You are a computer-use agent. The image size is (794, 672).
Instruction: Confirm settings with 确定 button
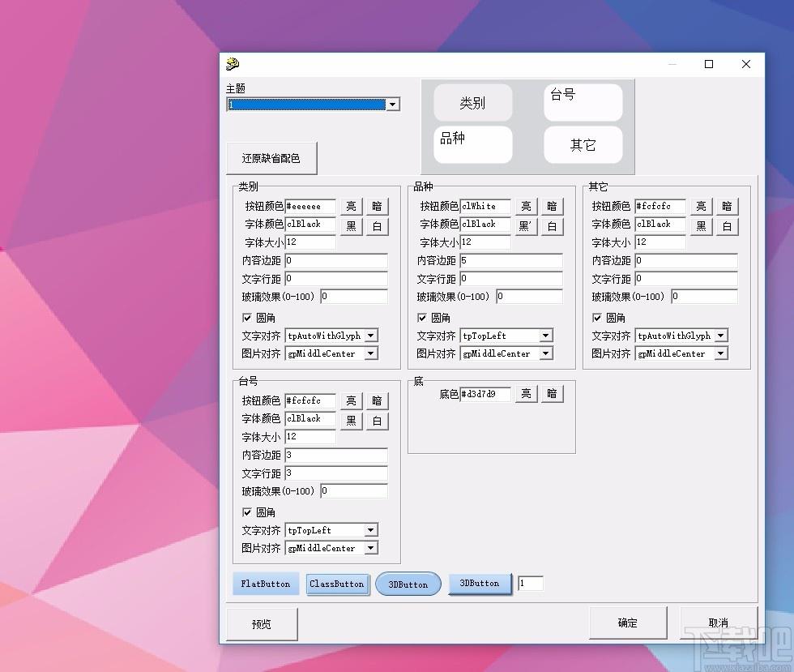click(x=628, y=623)
